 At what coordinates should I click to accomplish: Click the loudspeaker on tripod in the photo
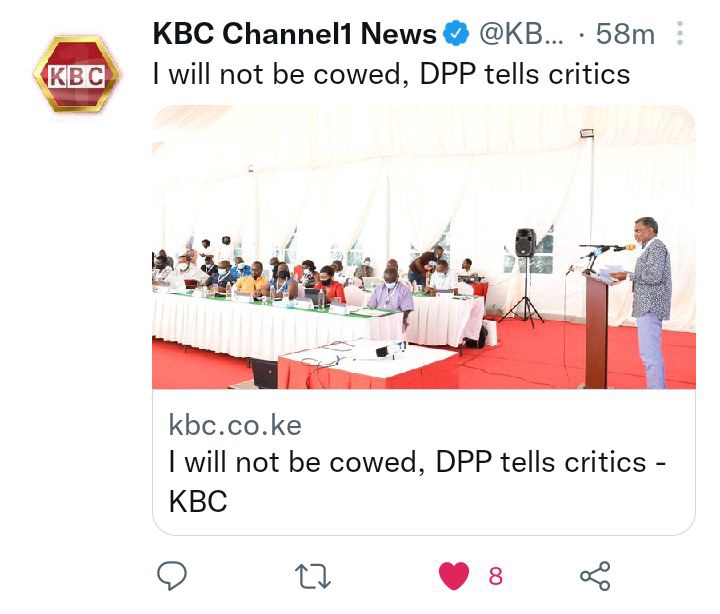(x=524, y=277)
